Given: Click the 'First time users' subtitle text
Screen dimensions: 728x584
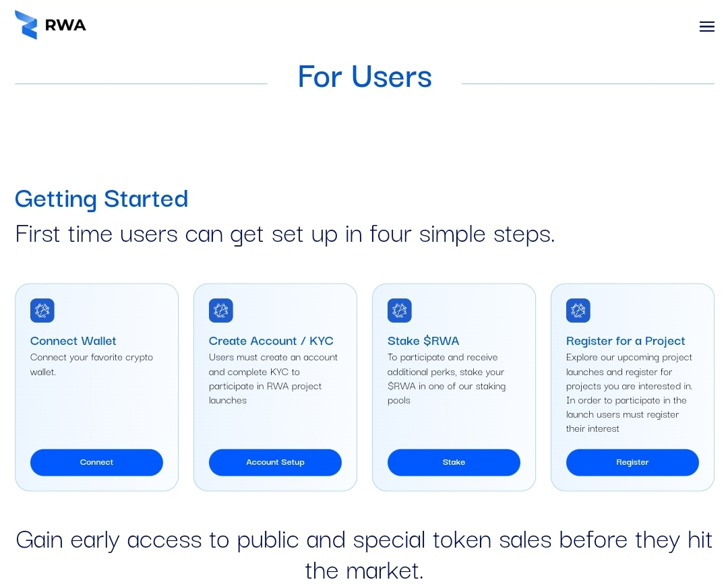Looking at the screenshot, I should (285, 234).
